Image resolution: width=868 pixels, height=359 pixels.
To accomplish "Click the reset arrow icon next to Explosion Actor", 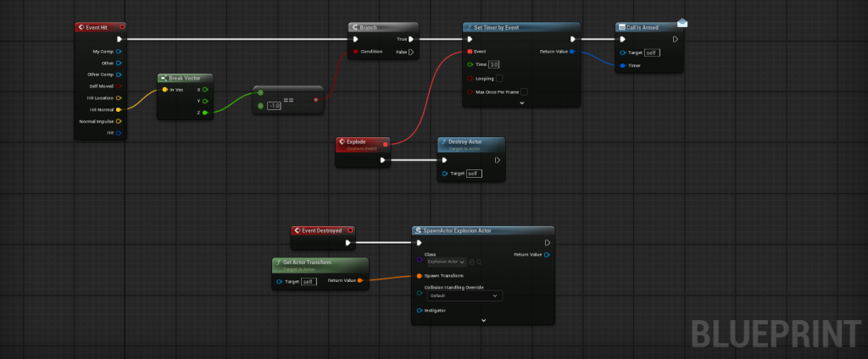I will pyautogui.click(x=471, y=262).
